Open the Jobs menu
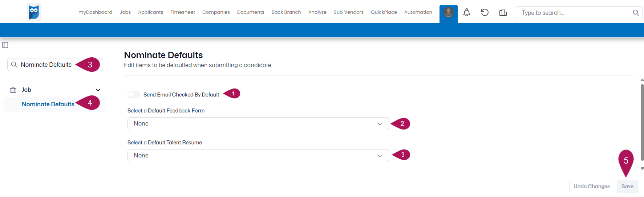The image size is (644, 197). point(125,12)
